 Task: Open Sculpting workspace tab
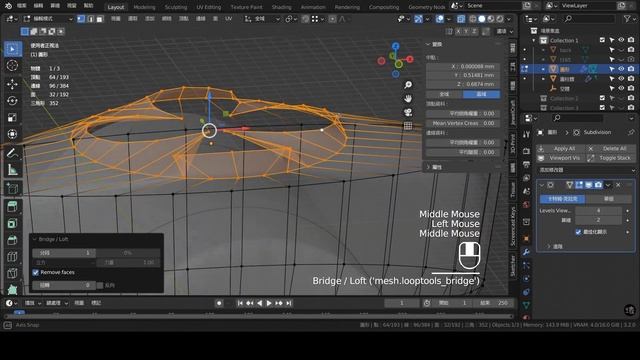coord(176,7)
